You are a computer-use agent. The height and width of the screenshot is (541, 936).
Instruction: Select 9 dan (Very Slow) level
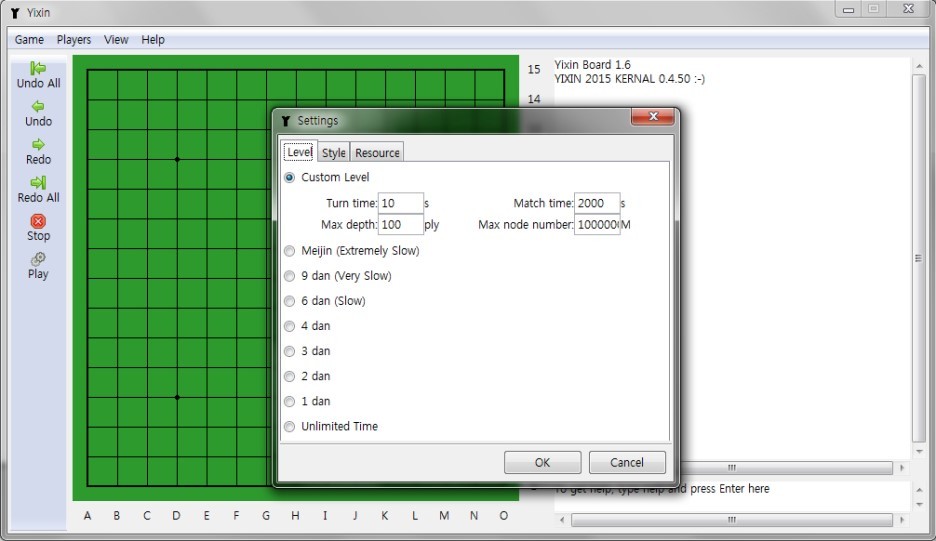[x=290, y=276]
